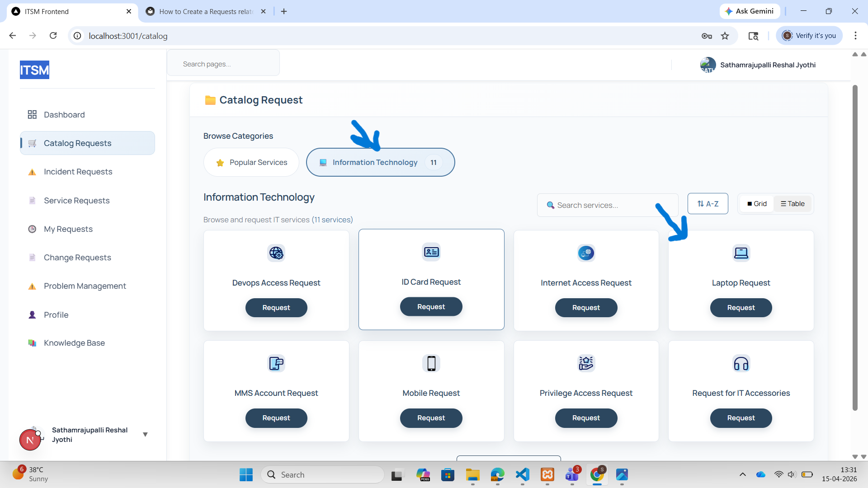Click Request under ID Card Request

(431, 307)
